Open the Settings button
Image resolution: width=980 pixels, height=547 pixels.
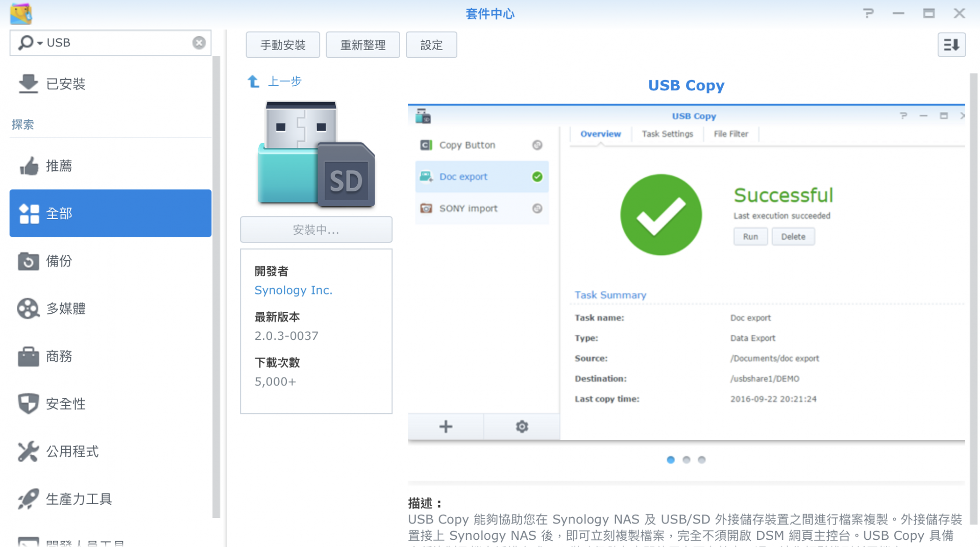click(431, 45)
